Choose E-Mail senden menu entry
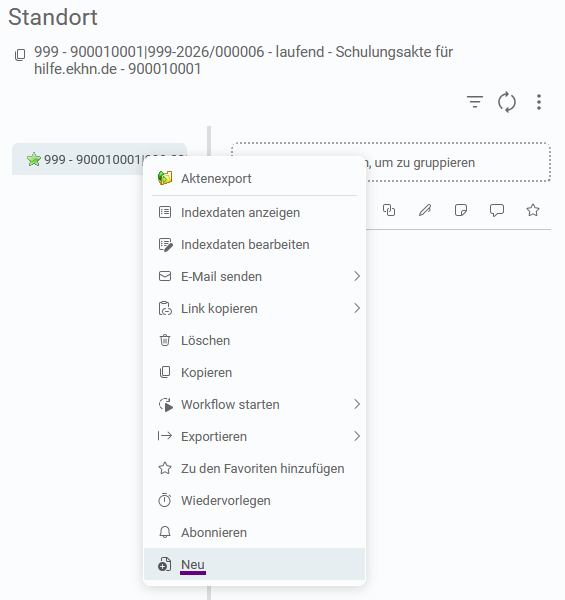The image size is (565, 600). click(x=254, y=276)
